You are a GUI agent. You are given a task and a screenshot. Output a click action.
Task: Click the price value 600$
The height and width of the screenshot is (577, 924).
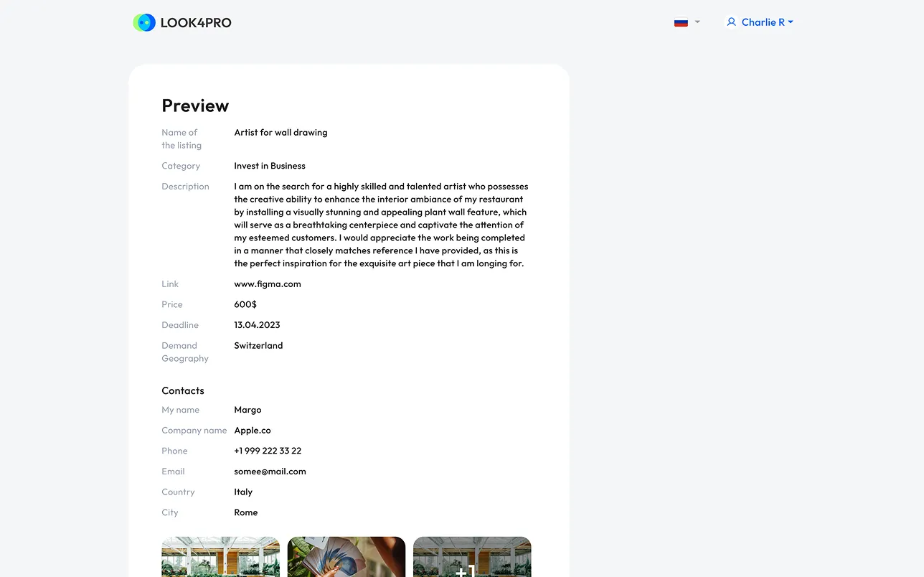click(245, 305)
